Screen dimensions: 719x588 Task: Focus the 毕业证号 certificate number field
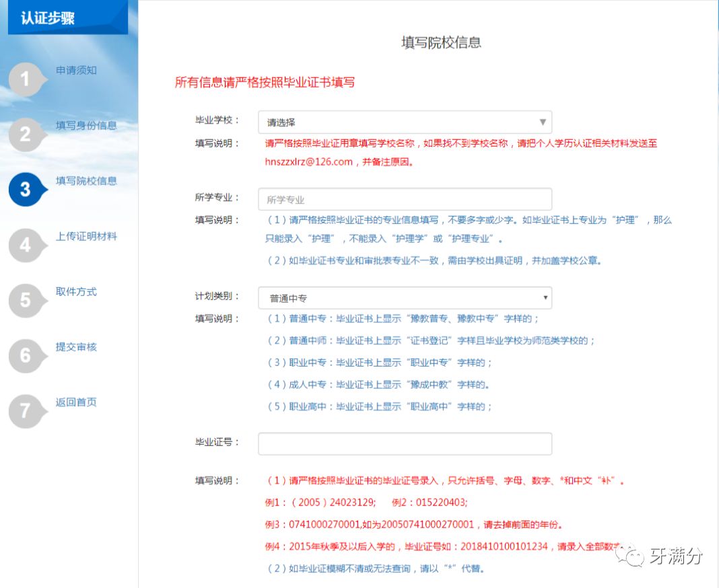pos(404,443)
